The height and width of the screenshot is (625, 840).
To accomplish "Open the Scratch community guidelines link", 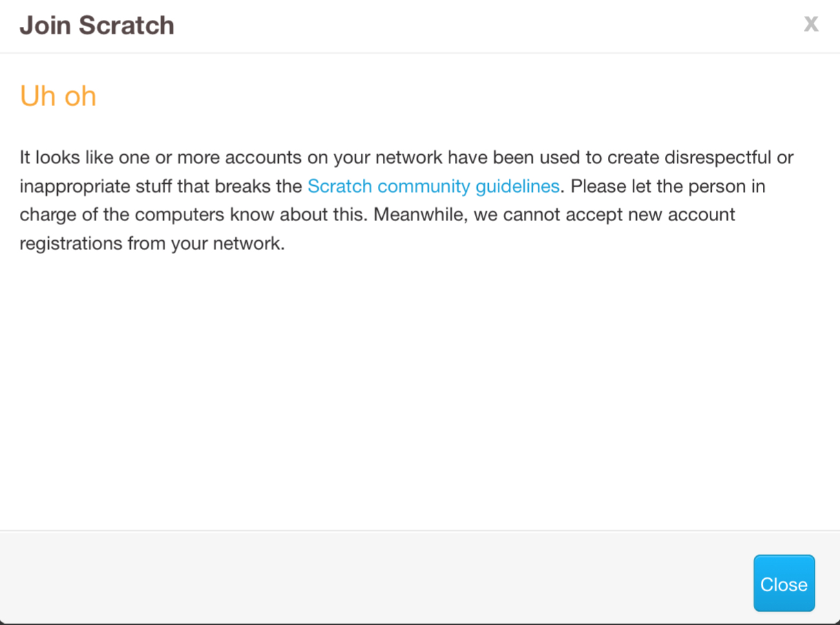I will [434, 186].
